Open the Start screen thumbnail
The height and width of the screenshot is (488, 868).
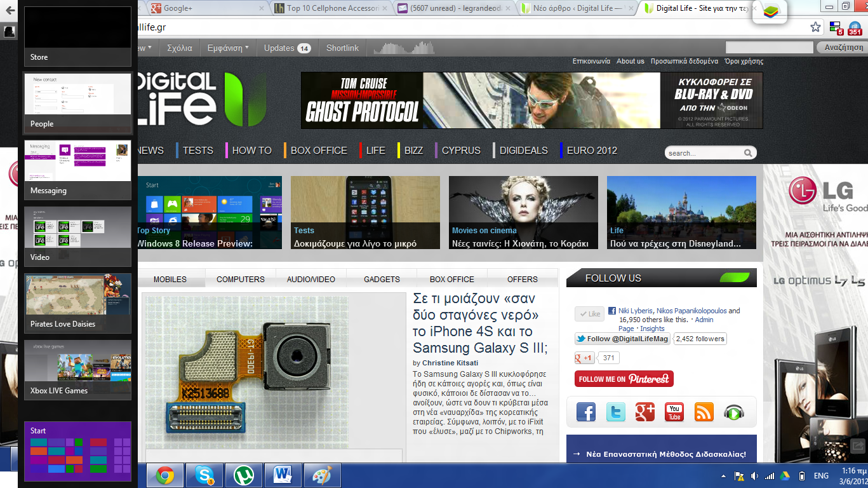pyautogui.click(x=77, y=451)
